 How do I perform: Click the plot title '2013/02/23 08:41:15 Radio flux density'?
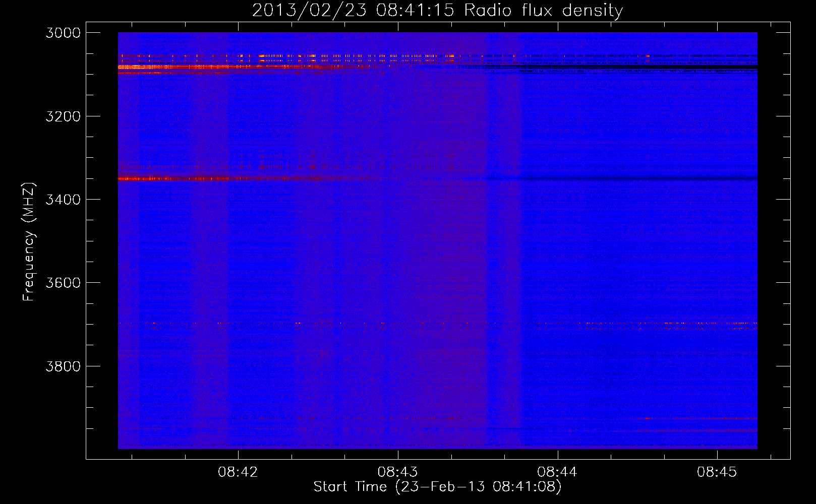(x=437, y=11)
